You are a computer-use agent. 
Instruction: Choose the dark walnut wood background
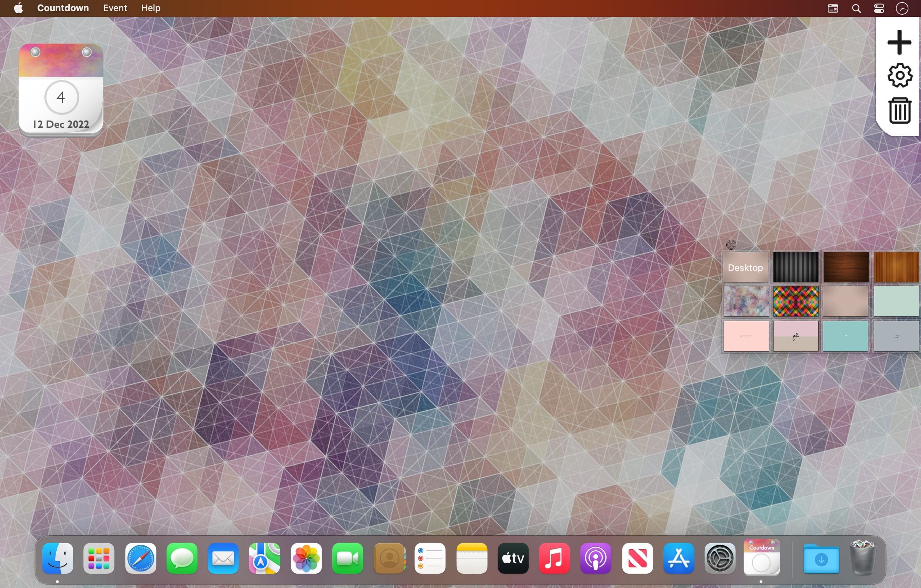846,267
